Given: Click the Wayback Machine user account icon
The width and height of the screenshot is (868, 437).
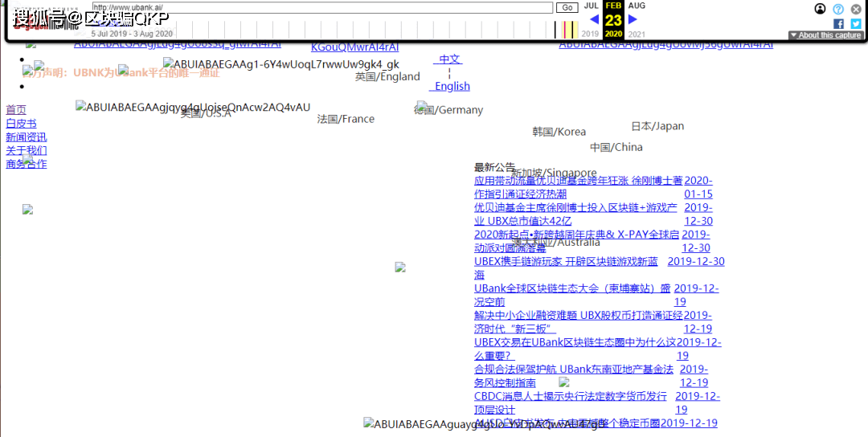Looking at the screenshot, I should click(820, 9).
